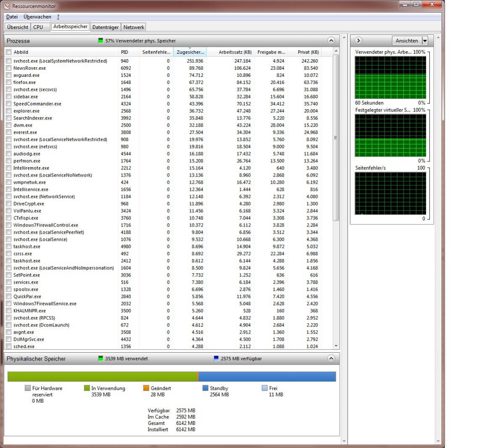Click the Standby legend color square
484x448 pixels.
tap(205, 388)
